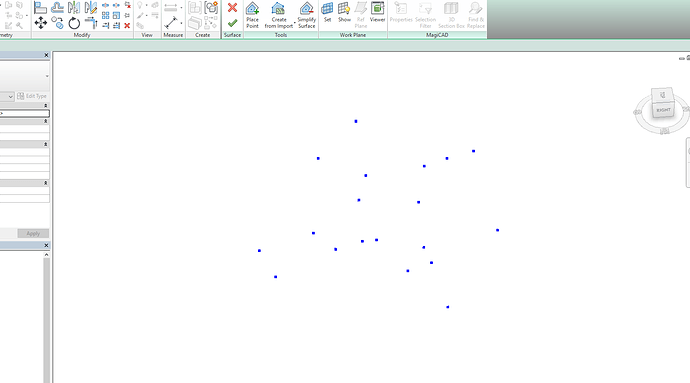Image resolution: width=690 pixels, height=383 pixels.
Task: Cancel surface edit with red X
Action: [232, 7]
